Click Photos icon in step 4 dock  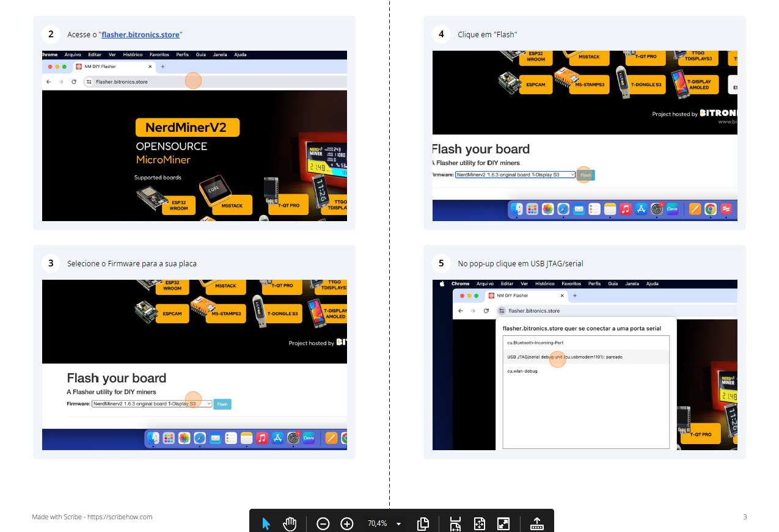coord(548,209)
